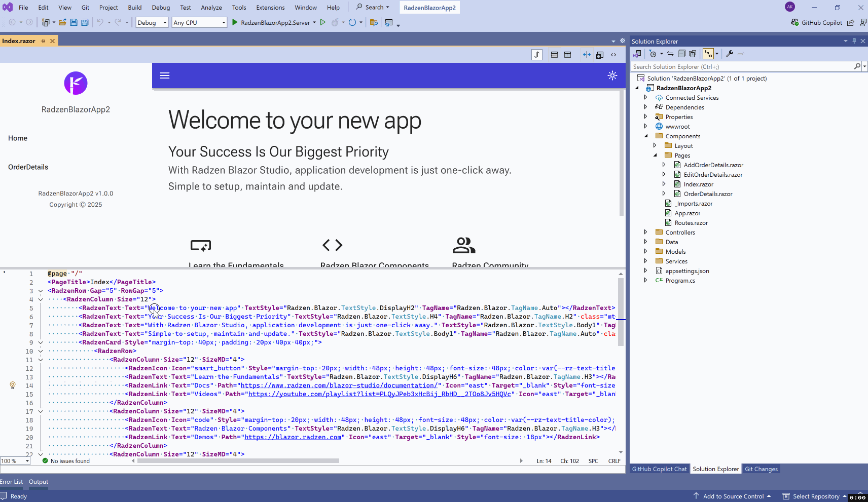868x502 pixels.
Task: Click the New Project toolbar icon
Action: point(46,22)
